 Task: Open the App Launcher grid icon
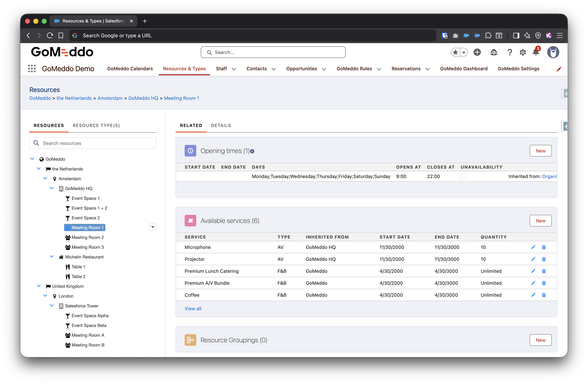pyautogui.click(x=32, y=68)
